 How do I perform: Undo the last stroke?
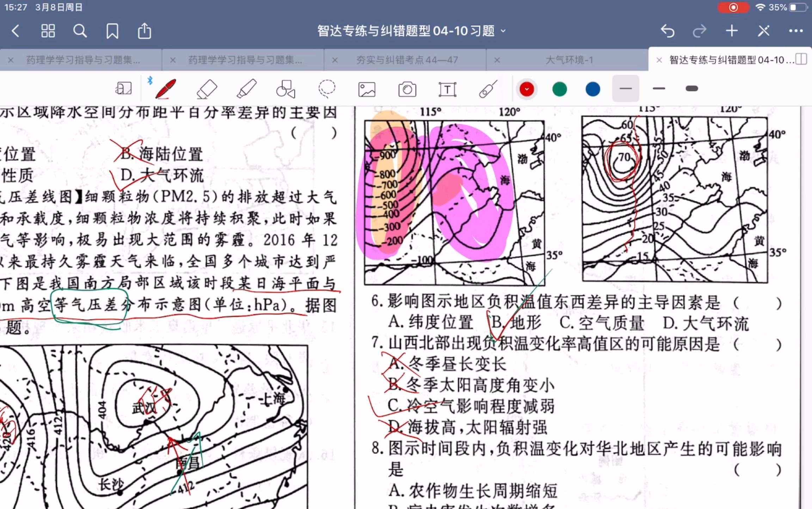pos(667,31)
